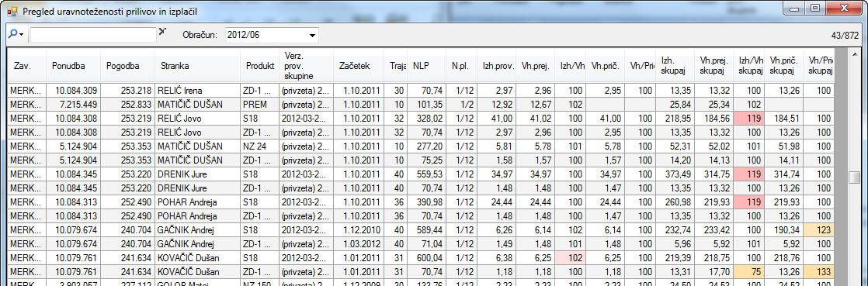Click the vertical scrollbar thumb
Image resolution: width=868 pixels, height=286 pixels.
coord(854,177)
